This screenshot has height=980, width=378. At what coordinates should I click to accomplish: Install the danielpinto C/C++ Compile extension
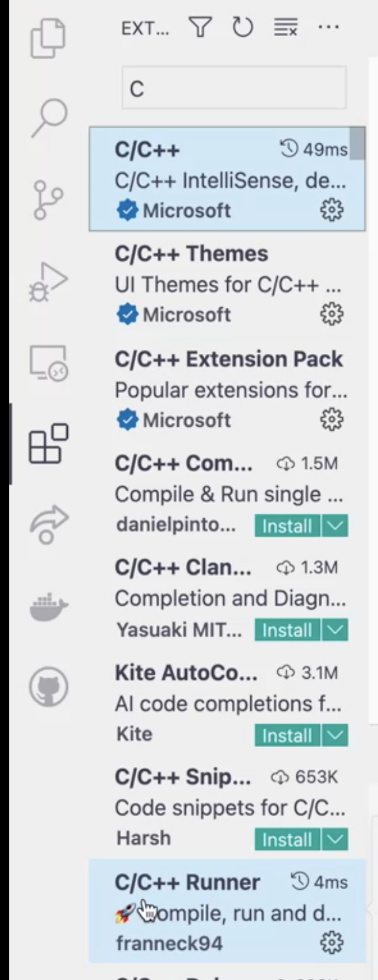coord(287,526)
